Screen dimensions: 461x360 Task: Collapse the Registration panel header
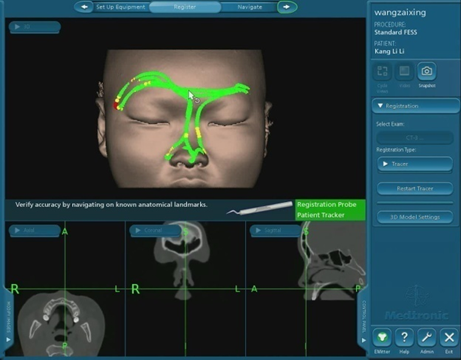point(416,106)
